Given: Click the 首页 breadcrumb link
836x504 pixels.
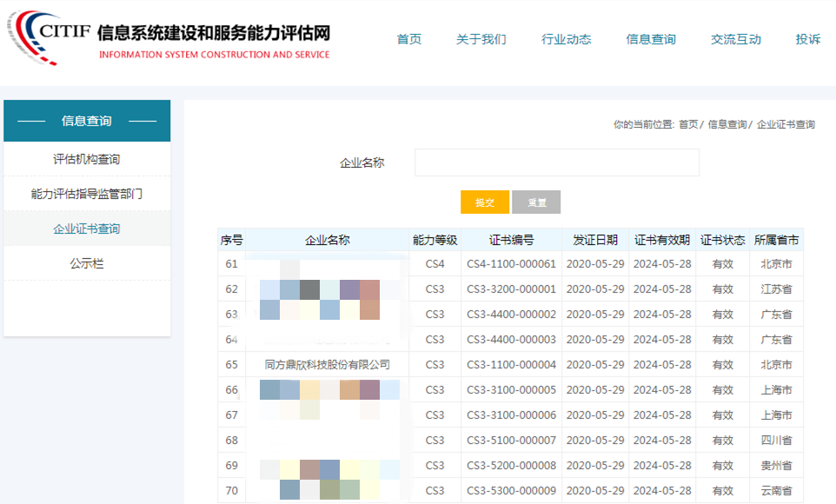Looking at the screenshot, I should click(687, 125).
